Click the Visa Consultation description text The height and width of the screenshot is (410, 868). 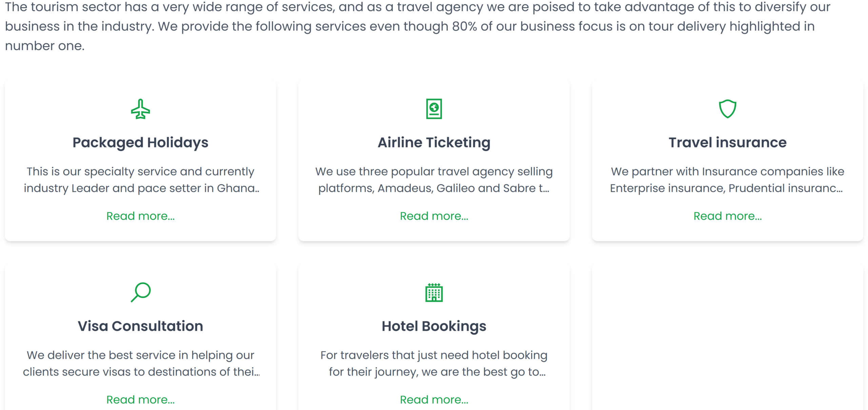point(140,364)
